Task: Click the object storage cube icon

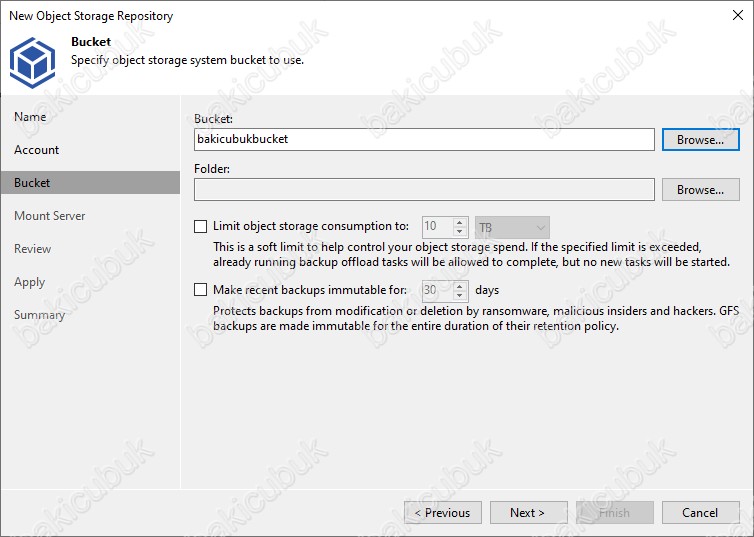Action: tap(32, 62)
